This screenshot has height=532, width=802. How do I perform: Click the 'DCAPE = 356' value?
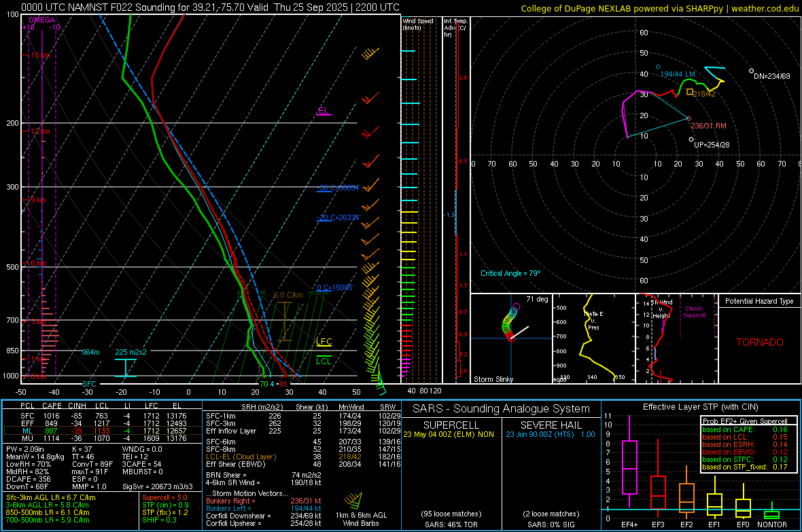point(28,479)
